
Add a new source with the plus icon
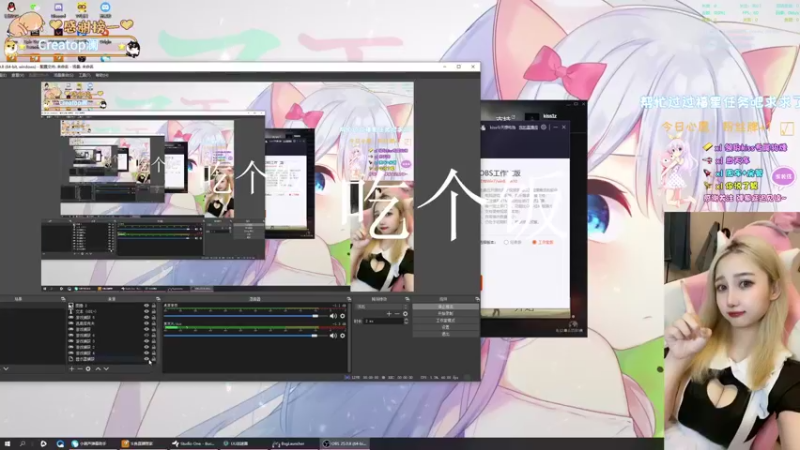tap(71, 368)
